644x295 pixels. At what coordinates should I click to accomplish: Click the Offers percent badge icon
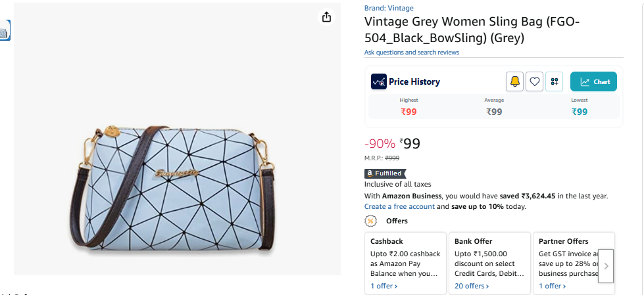pos(370,221)
